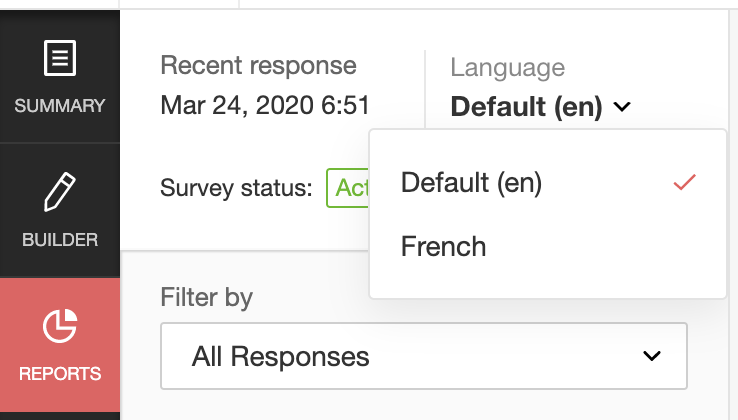Click the Mar 24, 2020 response date
The height and width of the screenshot is (420, 738).
click(265, 105)
